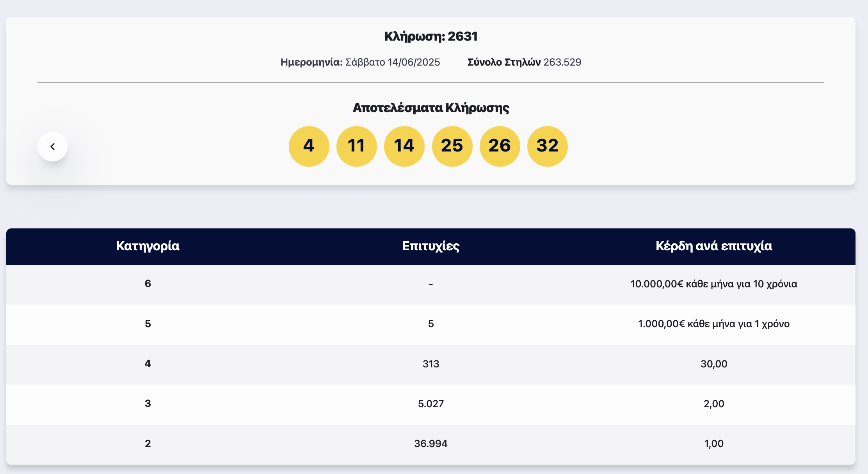Click the yellow ball numbered 11
The height and width of the screenshot is (474, 868).
(356, 146)
